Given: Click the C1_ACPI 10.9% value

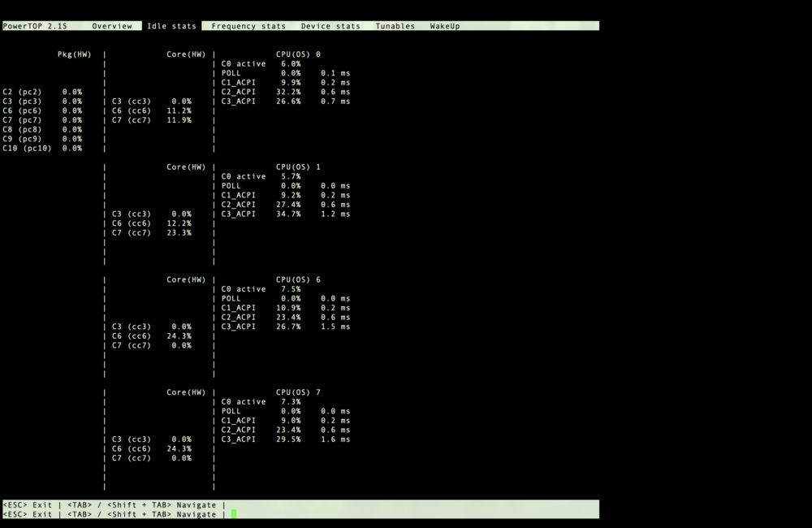Looking at the screenshot, I should tap(288, 308).
